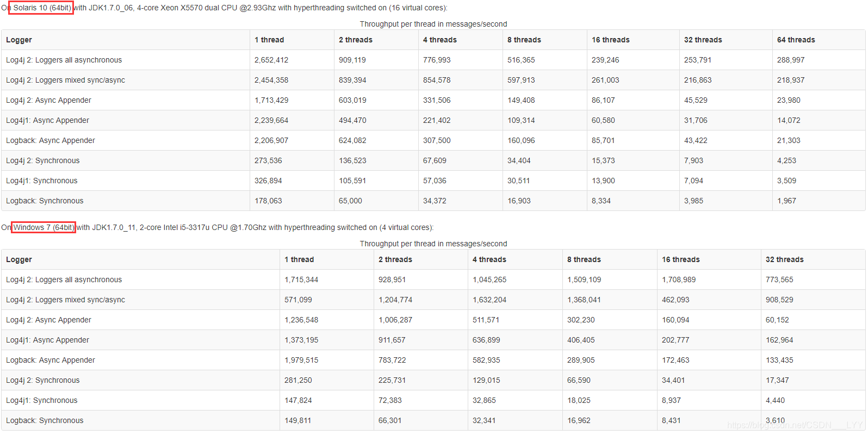
Task: Click cell value 1,708,989
Action: [679, 279]
